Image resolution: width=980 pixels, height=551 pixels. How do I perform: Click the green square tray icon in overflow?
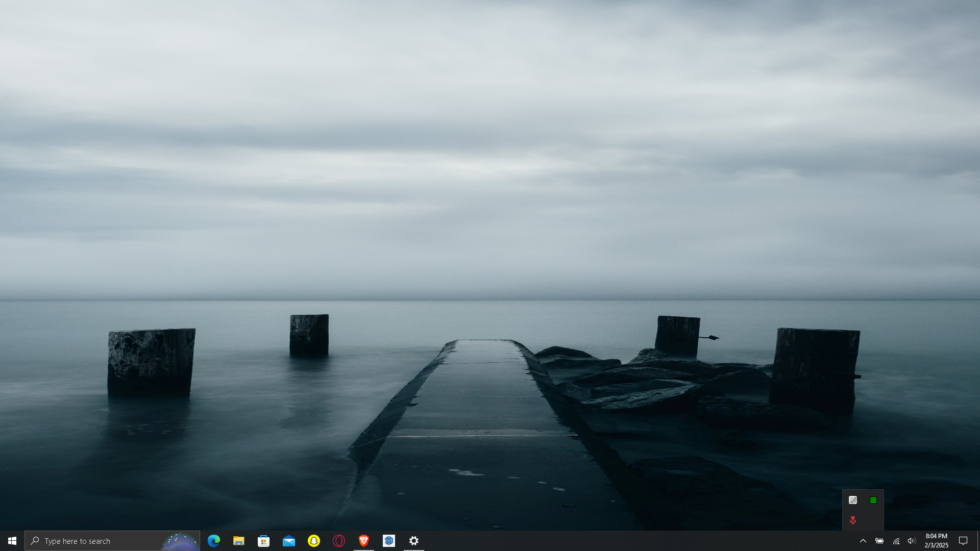[x=873, y=500]
